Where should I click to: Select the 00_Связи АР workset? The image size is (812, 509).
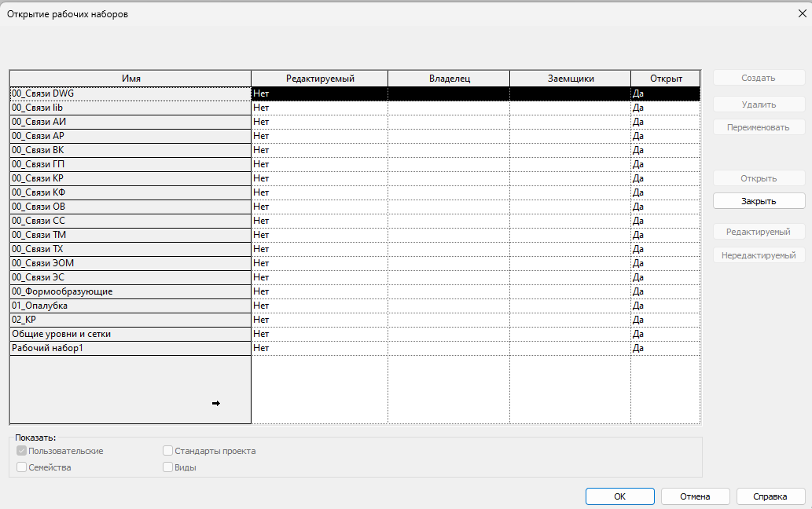(130, 136)
